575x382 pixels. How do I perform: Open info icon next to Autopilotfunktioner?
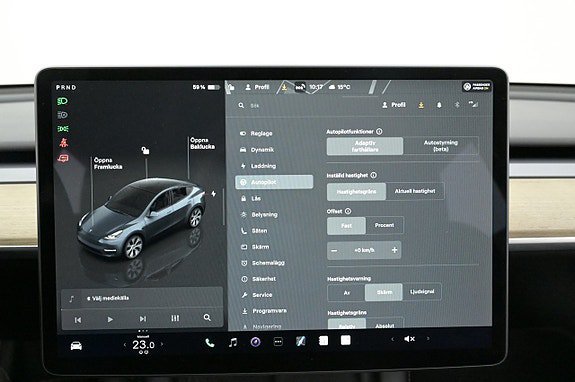[380, 131]
